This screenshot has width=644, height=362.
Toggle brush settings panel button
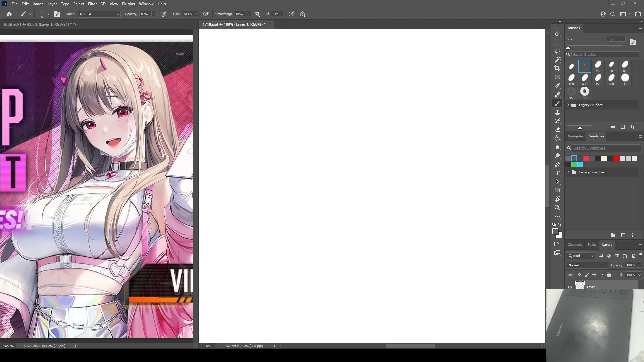57,14
